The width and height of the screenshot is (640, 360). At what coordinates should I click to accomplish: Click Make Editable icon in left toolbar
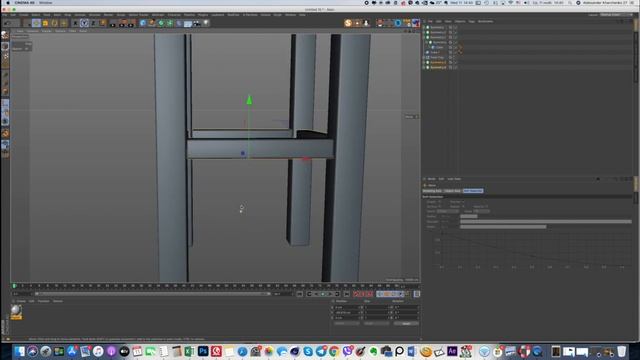[5, 36]
